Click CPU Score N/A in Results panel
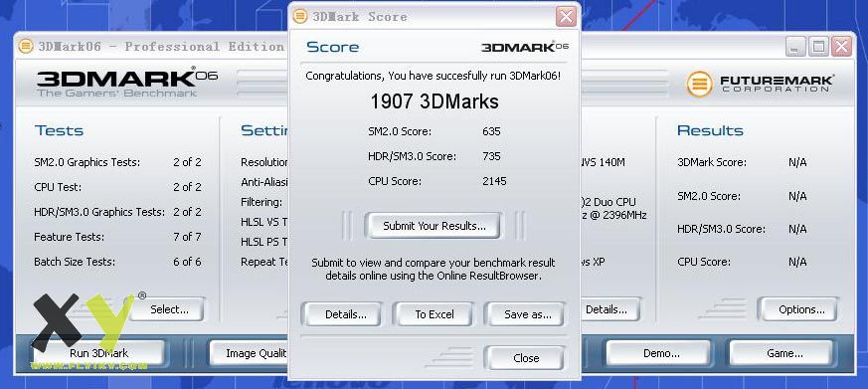The image size is (868, 389). (797, 262)
